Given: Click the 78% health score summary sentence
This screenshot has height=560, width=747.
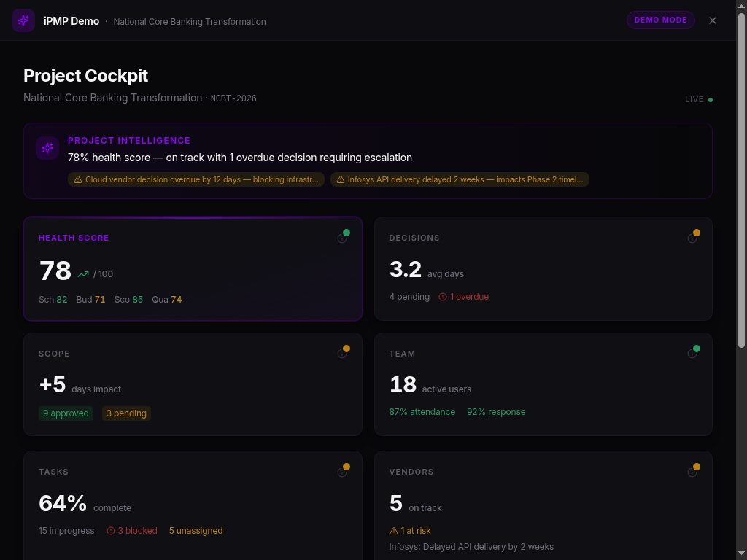Looking at the screenshot, I should [x=239, y=157].
